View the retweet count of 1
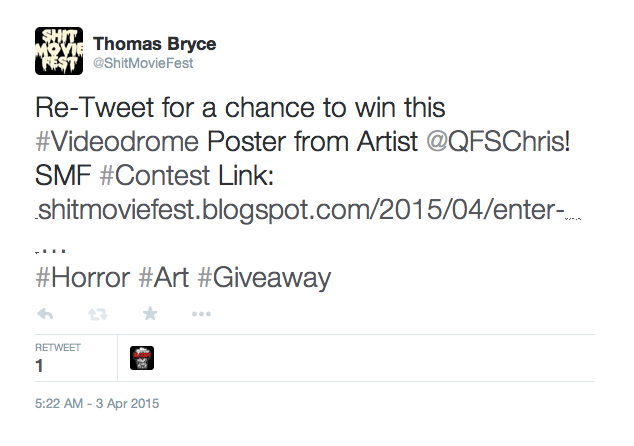This screenshot has height=446, width=634. coord(39,366)
